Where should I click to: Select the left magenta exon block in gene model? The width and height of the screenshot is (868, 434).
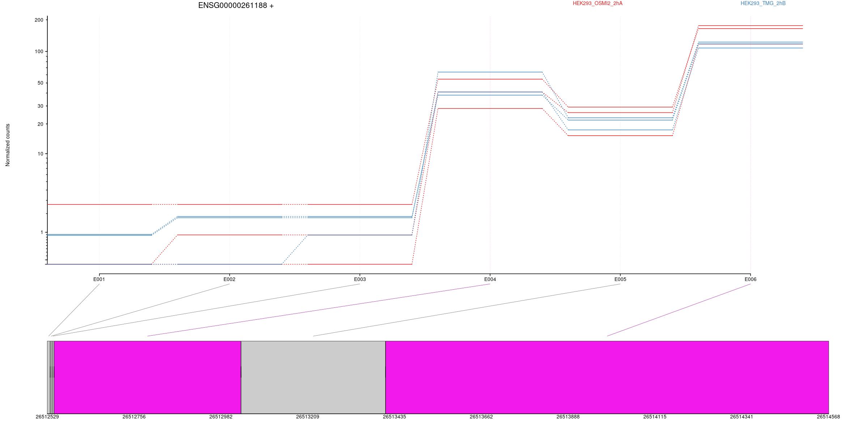point(148,377)
